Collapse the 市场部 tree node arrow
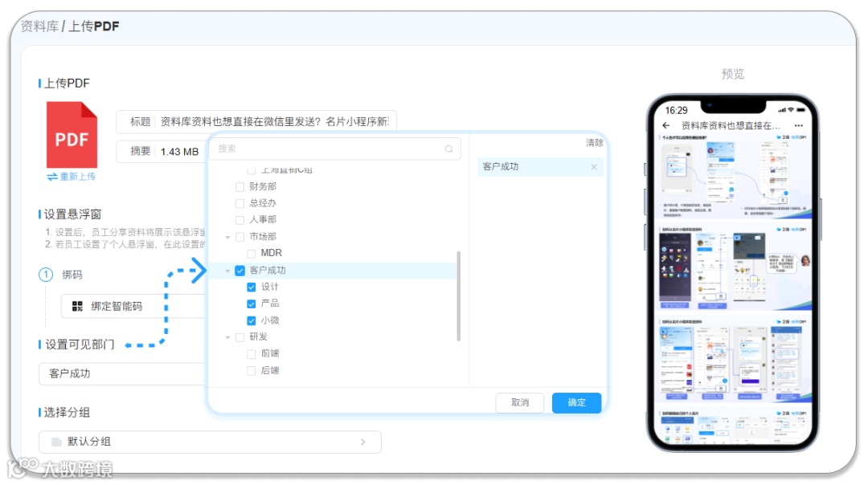The width and height of the screenshot is (868, 485). (227, 237)
